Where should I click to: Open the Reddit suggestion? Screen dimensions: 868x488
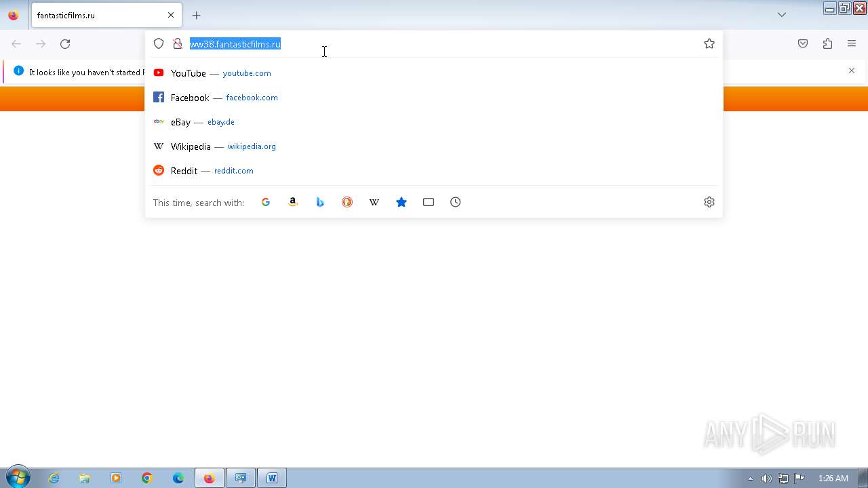tap(434, 171)
